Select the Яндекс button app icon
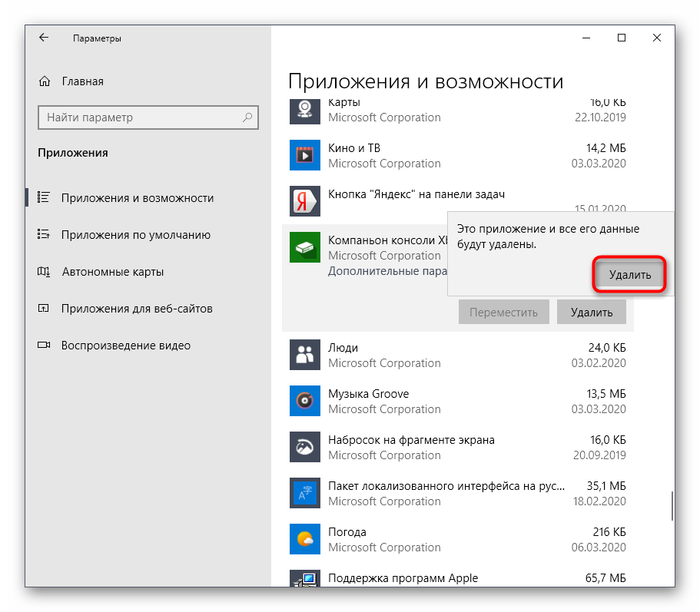Image resolution: width=700 pixels, height=612 pixels. tap(304, 201)
